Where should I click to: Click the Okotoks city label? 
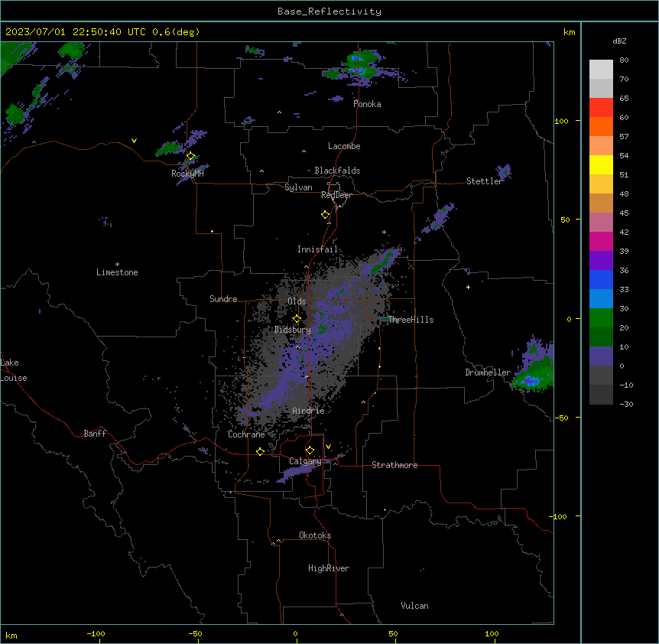[315, 535]
